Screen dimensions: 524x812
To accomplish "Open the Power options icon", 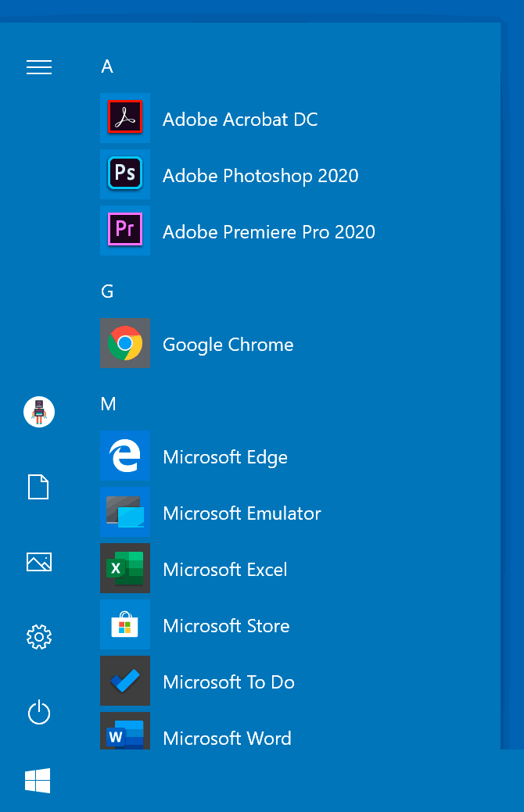I will coord(39,712).
